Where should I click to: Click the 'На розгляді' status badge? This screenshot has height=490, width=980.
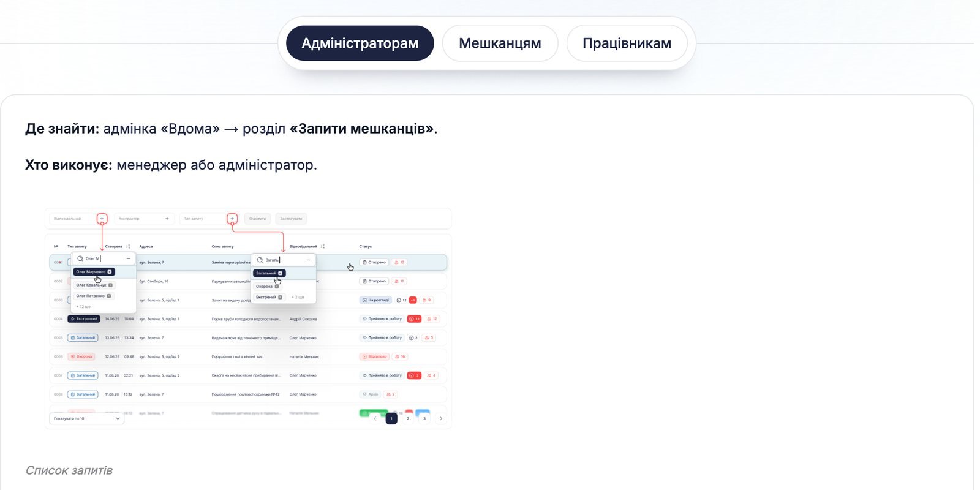(x=375, y=300)
